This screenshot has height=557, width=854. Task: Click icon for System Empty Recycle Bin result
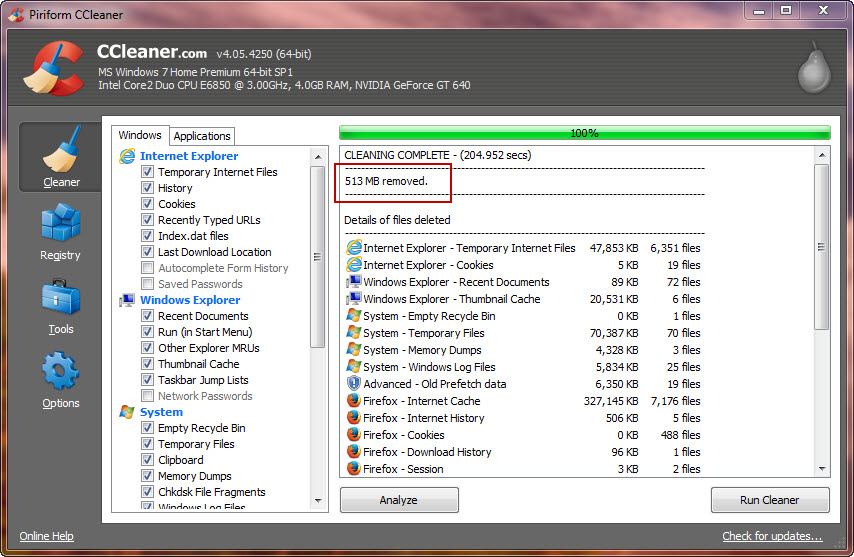point(354,315)
